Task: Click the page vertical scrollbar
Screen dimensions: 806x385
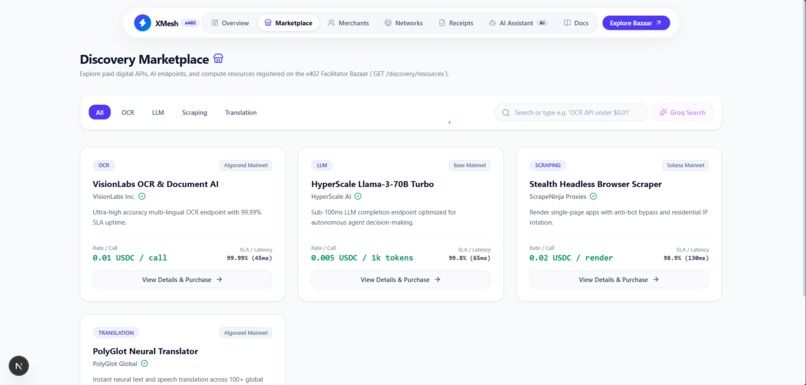Action: (803, 149)
